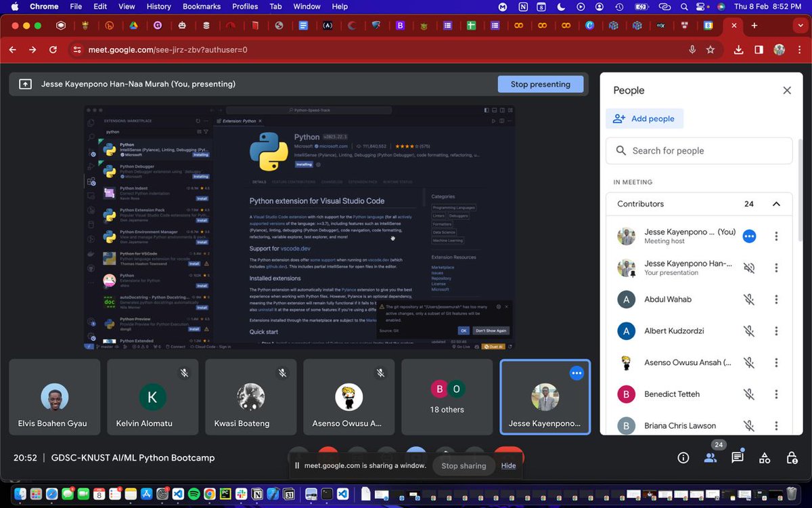Open Chrome profile avatar
Viewport: 812px width, 508px height.
coord(780,49)
